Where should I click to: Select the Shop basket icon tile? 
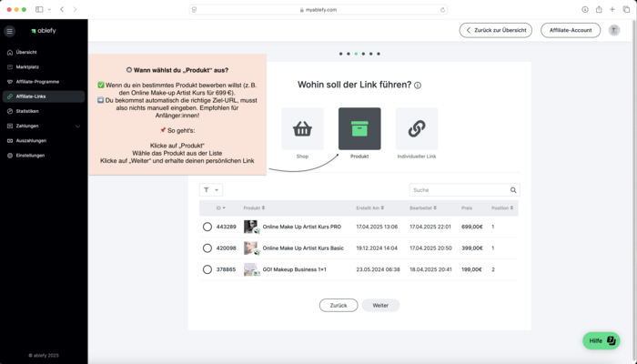click(302, 129)
